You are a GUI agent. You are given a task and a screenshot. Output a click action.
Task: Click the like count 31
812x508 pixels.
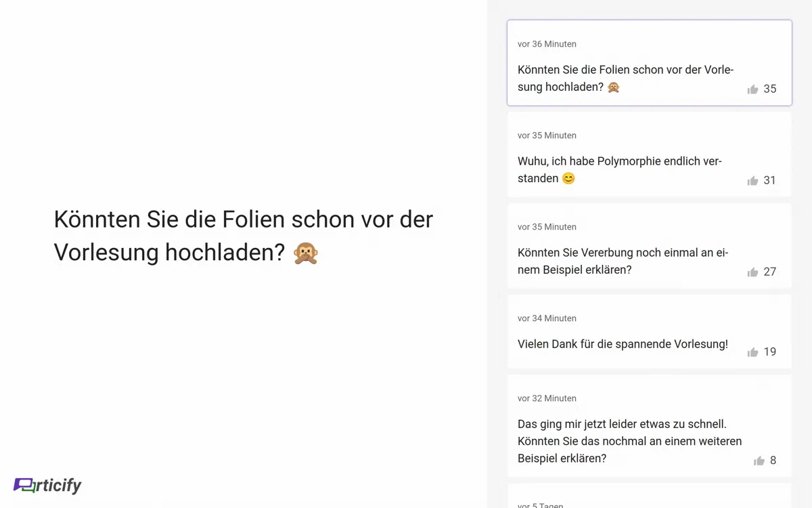coord(770,181)
